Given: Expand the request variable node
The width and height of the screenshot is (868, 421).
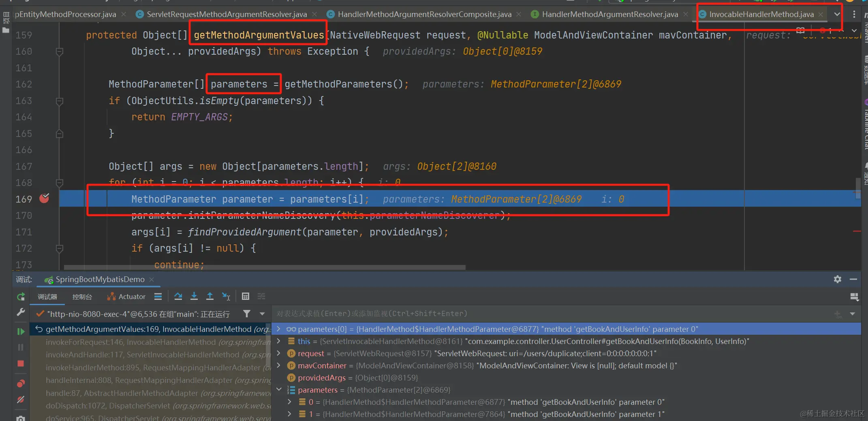Looking at the screenshot, I should [278, 353].
